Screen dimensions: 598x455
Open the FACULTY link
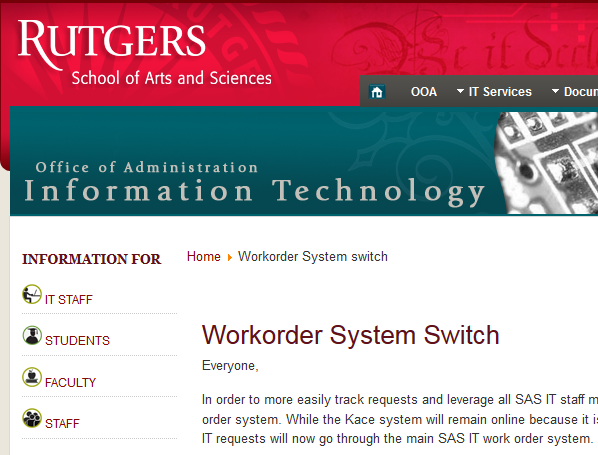point(71,383)
